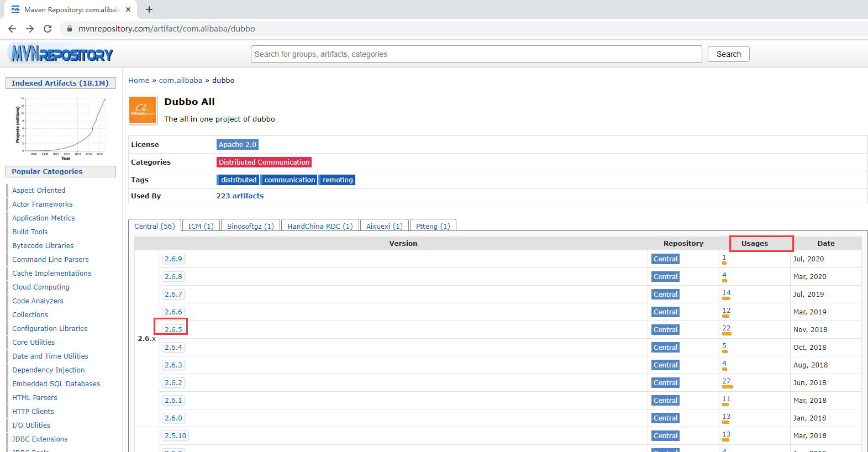Click the Search button

click(729, 54)
